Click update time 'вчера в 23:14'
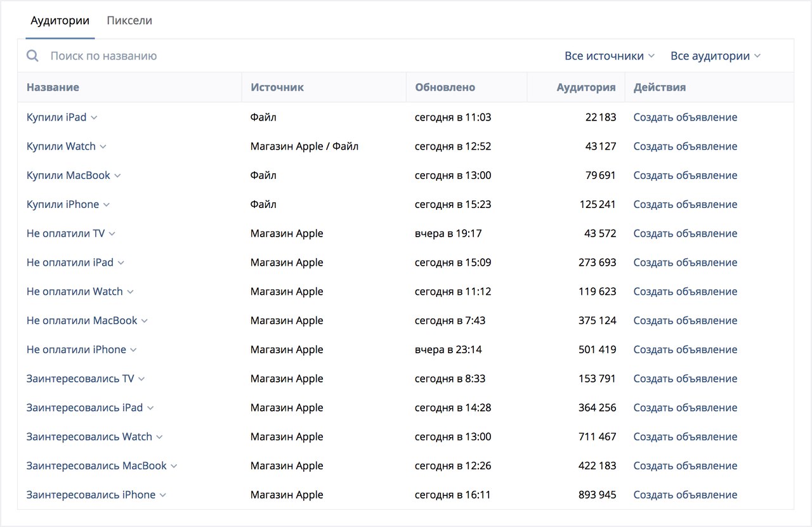 (x=448, y=349)
